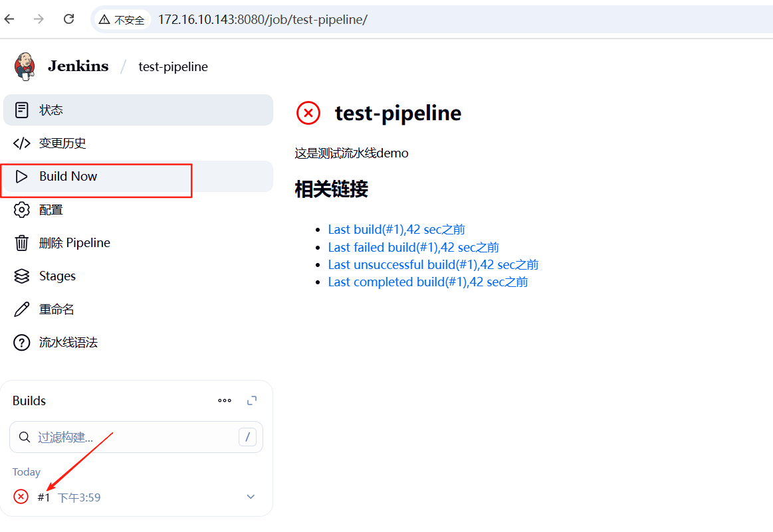This screenshot has width=773, height=532.
Task: Click the 状态 document icon
Action: (x=22, y=110)
